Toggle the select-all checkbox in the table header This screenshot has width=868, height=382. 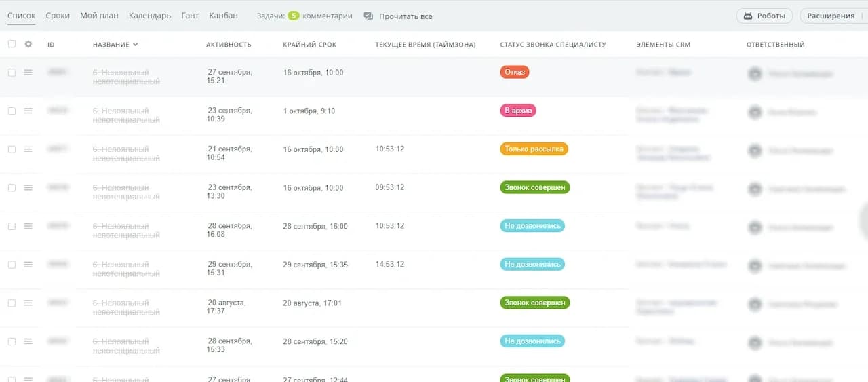pyautogui.click(x=12, y=45)
